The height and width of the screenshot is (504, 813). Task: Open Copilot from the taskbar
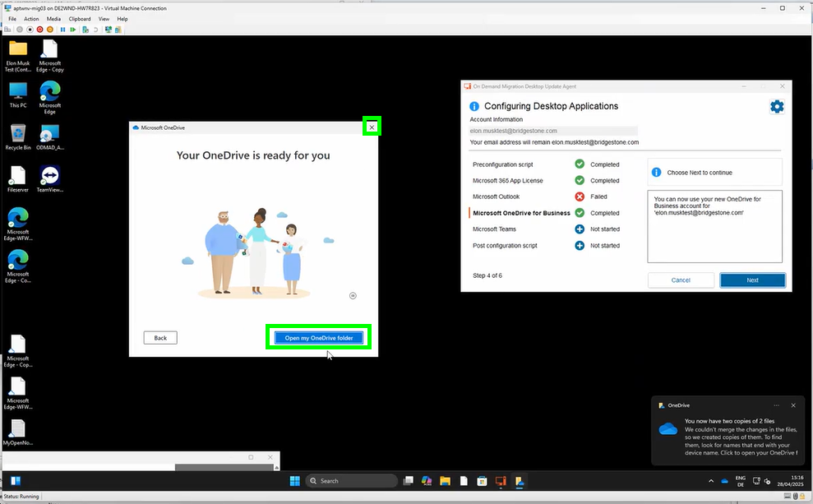click(x=427, y=481)
